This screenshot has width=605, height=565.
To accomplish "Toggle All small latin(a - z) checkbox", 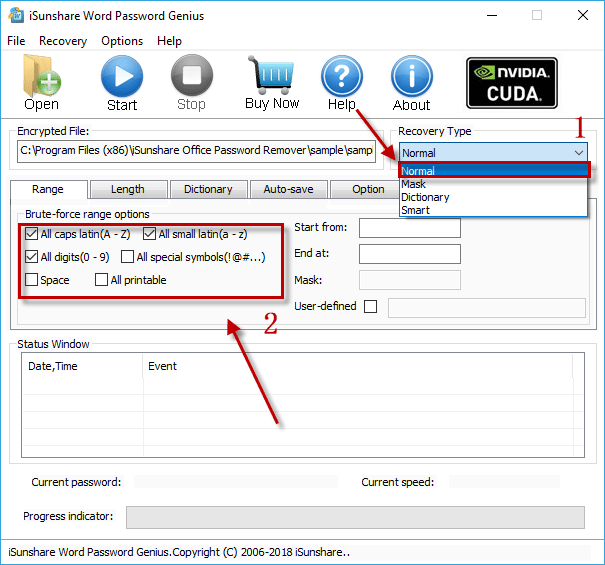I will (149, 234).
